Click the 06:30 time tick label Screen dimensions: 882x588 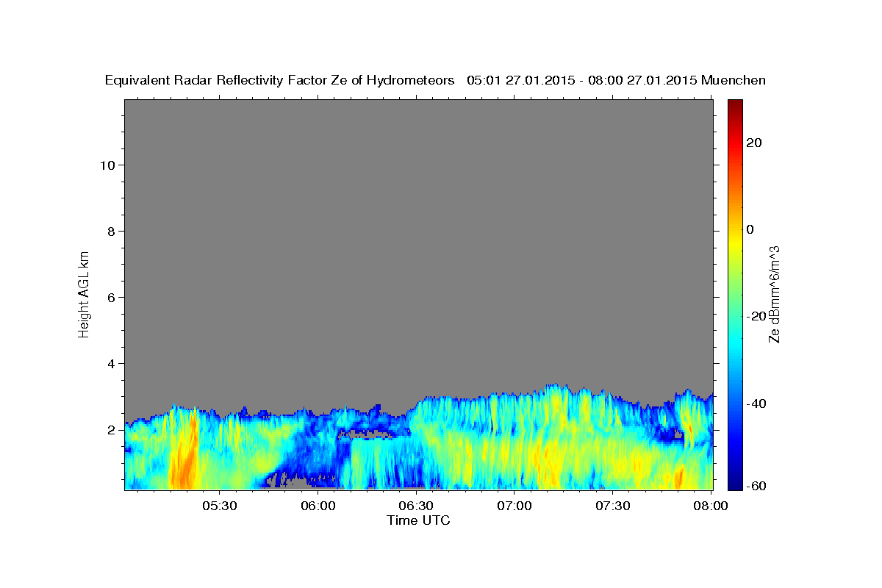(416, 506)
